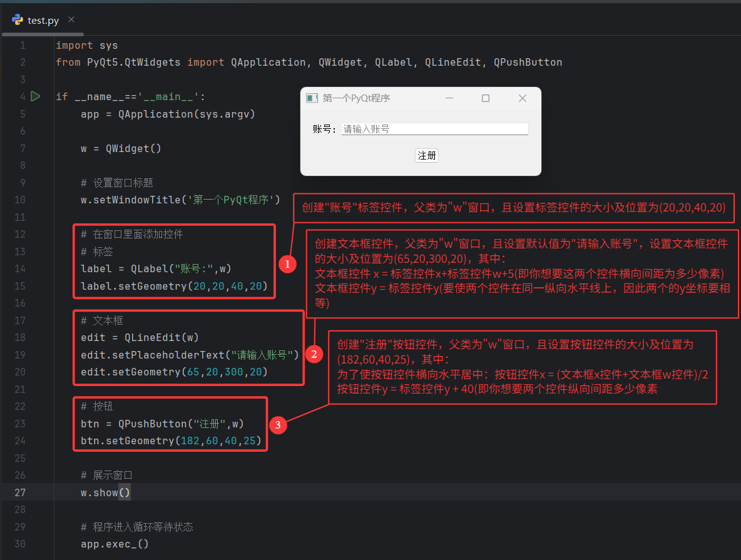
Task: Click the PyQt window app icon
Action: (312, 98)
